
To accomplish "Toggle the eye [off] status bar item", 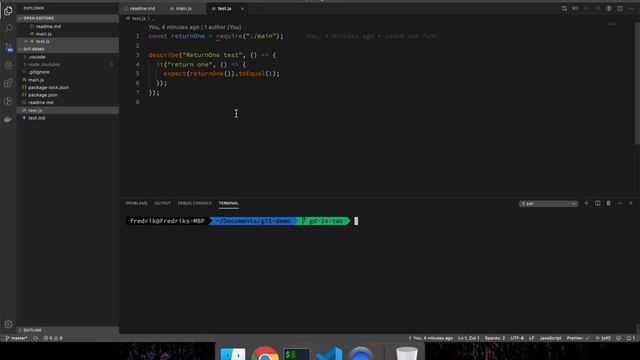I will [x=603, y=338].
